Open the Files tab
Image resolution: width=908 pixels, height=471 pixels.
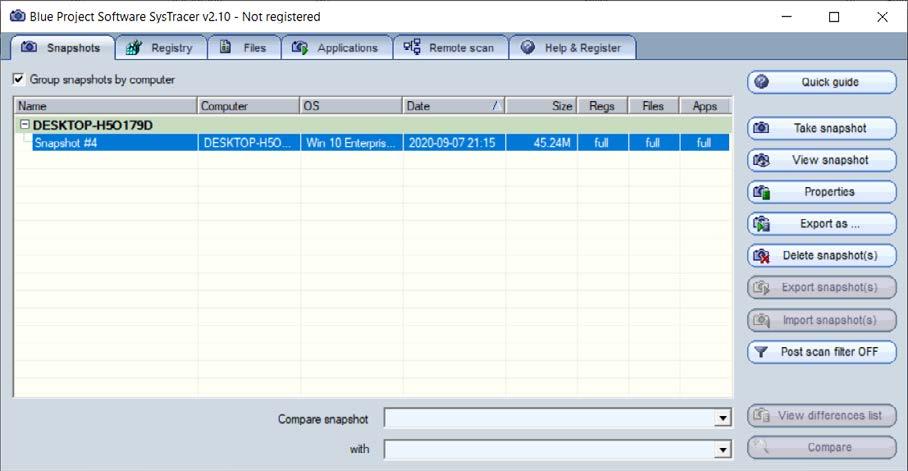(x=244, y=48)
